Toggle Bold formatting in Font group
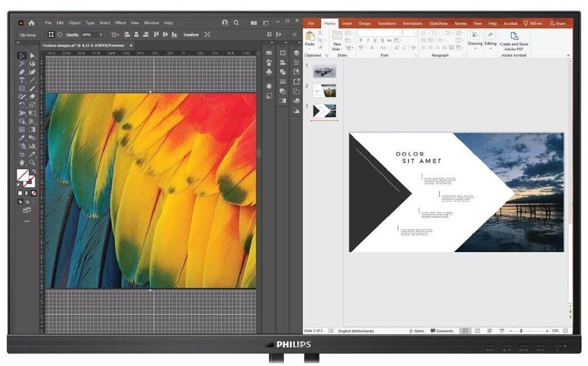The height and width of the screenshot is (366, 588). point(361,40)
